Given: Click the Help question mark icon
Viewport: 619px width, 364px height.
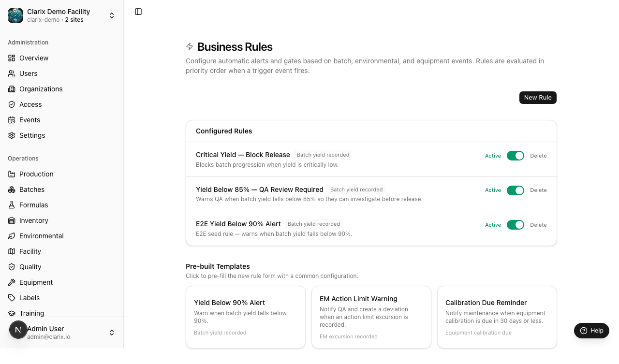Looking at the screenshot, I should (x=584, y=331).
